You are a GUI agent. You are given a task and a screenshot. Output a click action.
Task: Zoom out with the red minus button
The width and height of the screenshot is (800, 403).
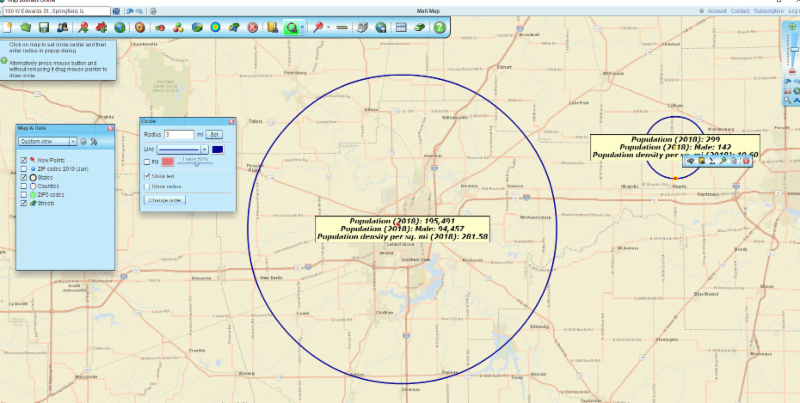(792, 72)
